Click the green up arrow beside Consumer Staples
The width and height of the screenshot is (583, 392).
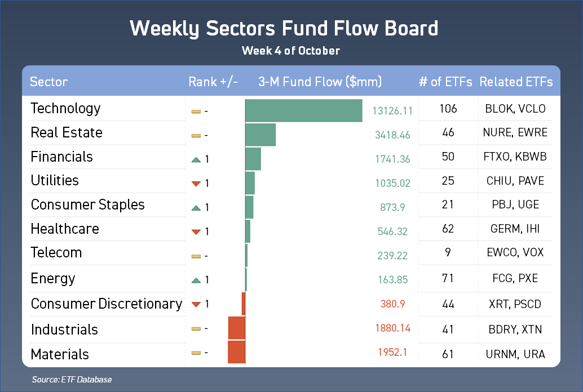(196, 208)
